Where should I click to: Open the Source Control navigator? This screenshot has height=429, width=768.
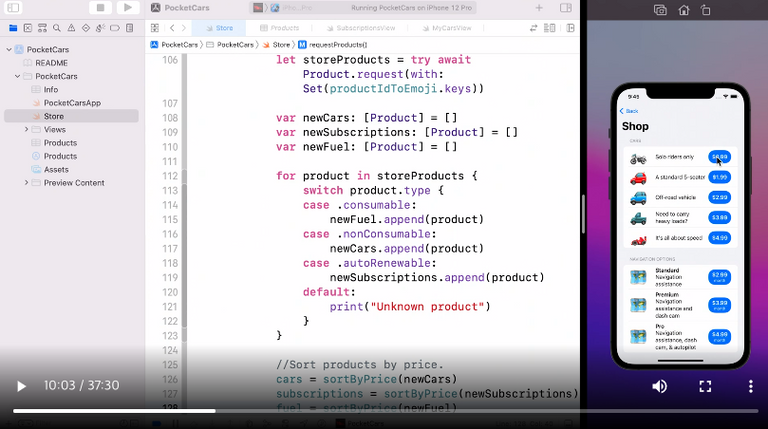28,28
